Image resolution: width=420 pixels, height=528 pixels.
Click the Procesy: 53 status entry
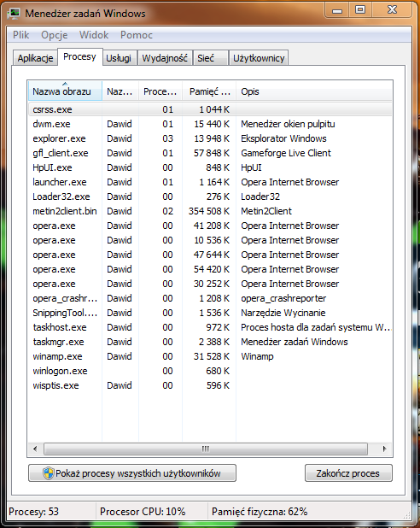[33, 512]
